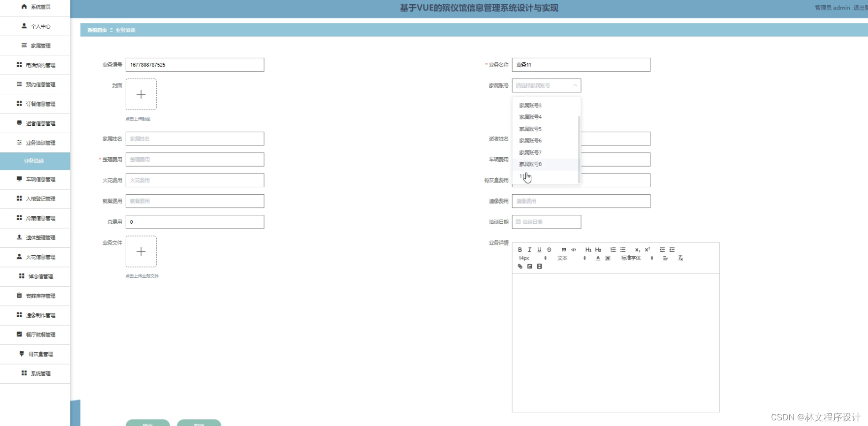Insert an image into business details
Viewport: 868px width, 426px height.
pyautogui.click(x=529, y=266)
